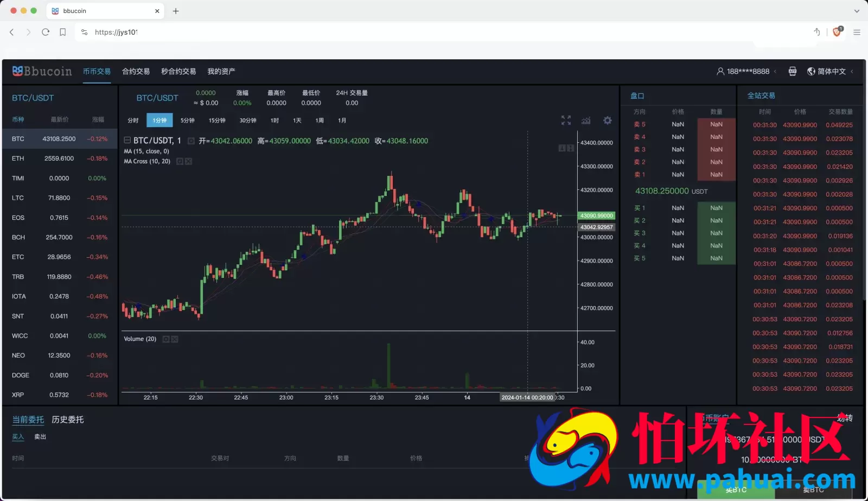Go back in browser history
The image size is (868, 501).
tap(12, 32)
